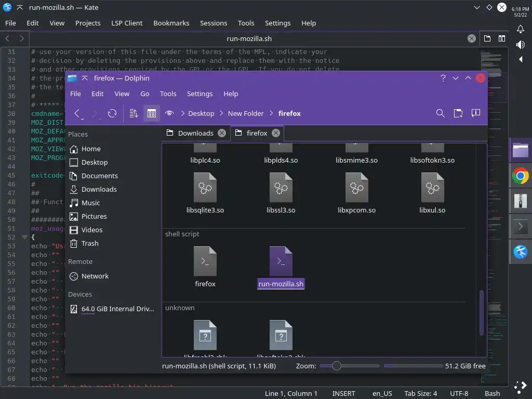The image size is (532, 399).
Task: Change UTF-8 encoding in status bar
Action: (459, 394)
